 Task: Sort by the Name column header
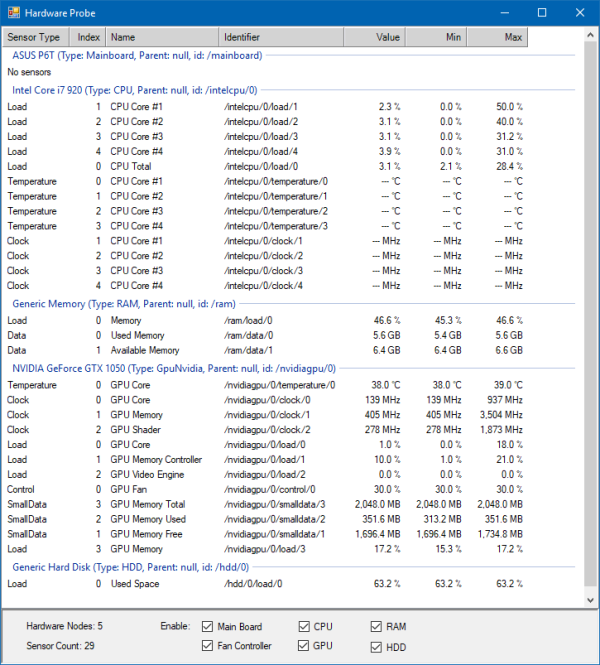162,37
